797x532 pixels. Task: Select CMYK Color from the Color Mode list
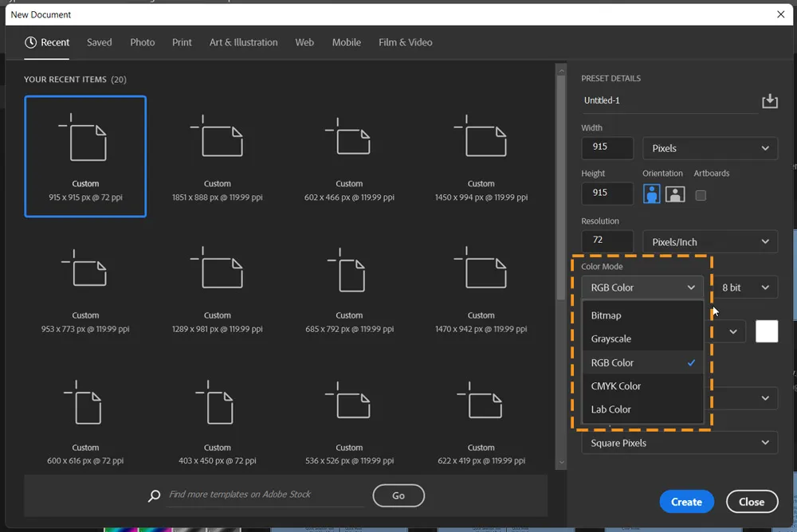pyautogui.click(x=616, y=385)
